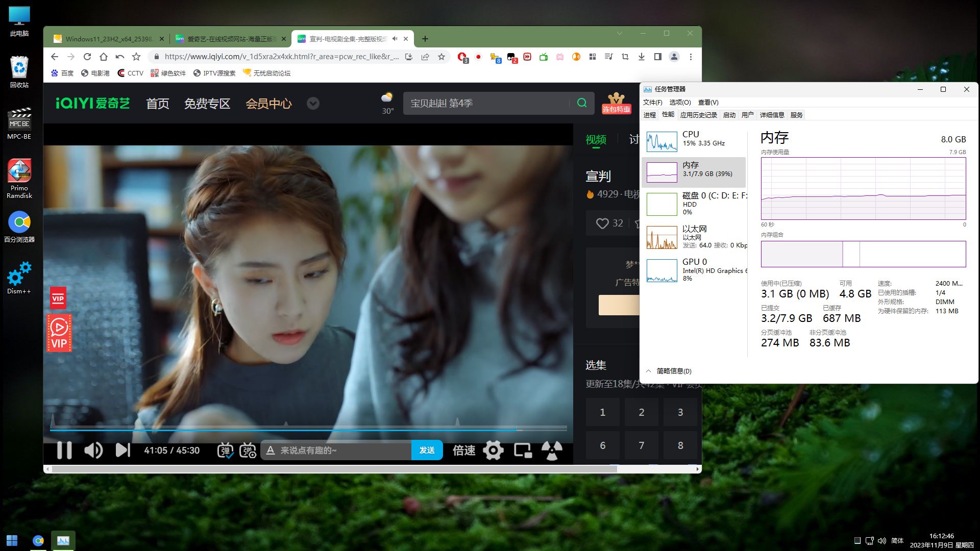Image resolution: width=980 pixels, height=551 pixels.
Task: Switch to 应用历史记录 tab
Action: 698,115
